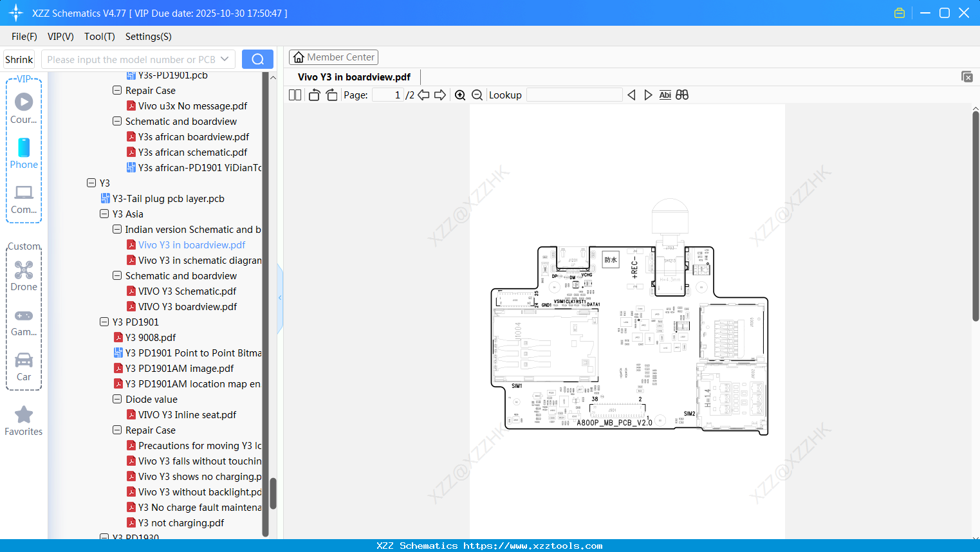Image resolution: width=980 pixels, height=552 pixels.
Task: Zoom in on the Vivo Y3 boardview
Action: 460,95
